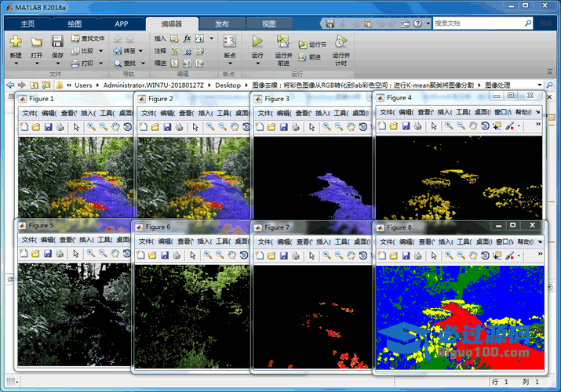Click Figure 4 brush data icon
This screenshot has width=561, height=392.
point(510,125)
